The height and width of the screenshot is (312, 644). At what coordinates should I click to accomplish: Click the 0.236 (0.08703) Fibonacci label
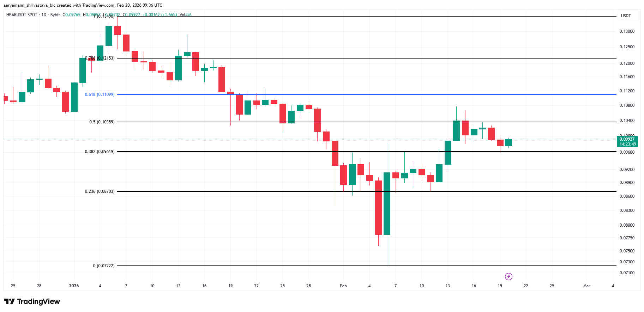click(100, 191)
